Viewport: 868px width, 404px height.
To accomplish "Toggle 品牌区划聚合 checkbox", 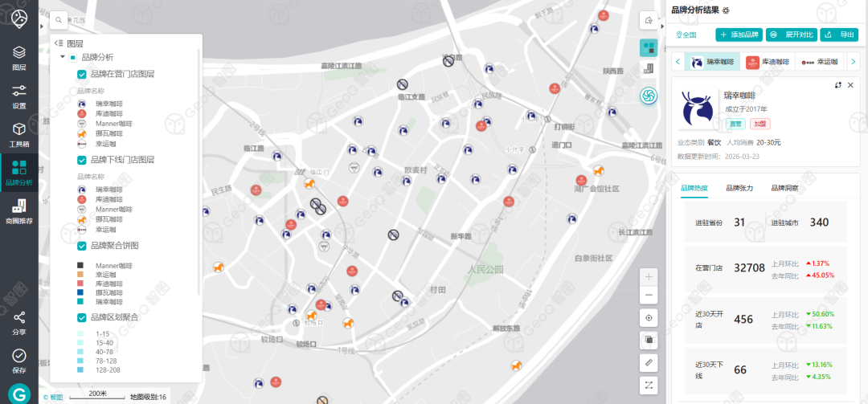I will click(81, 318).
